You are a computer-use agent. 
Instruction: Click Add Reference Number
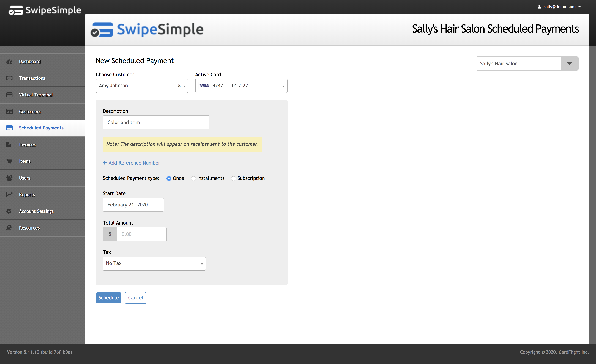click(x=132, y=163)
